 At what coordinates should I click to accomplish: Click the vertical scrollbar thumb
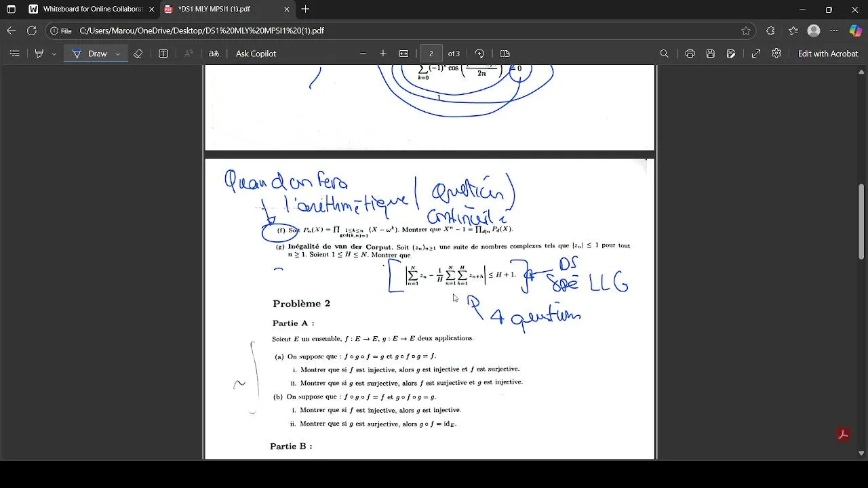pos(862,221)
